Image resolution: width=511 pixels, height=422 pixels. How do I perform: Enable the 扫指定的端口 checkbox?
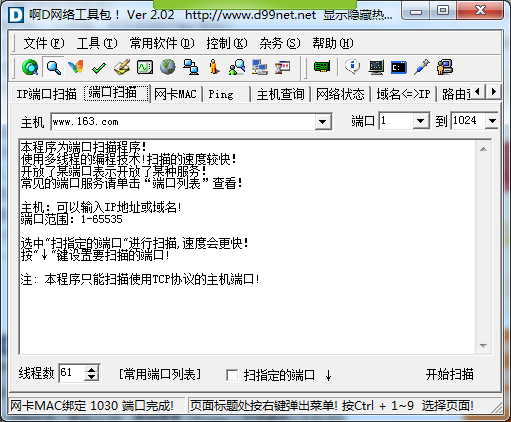click(x=232, y=375)
